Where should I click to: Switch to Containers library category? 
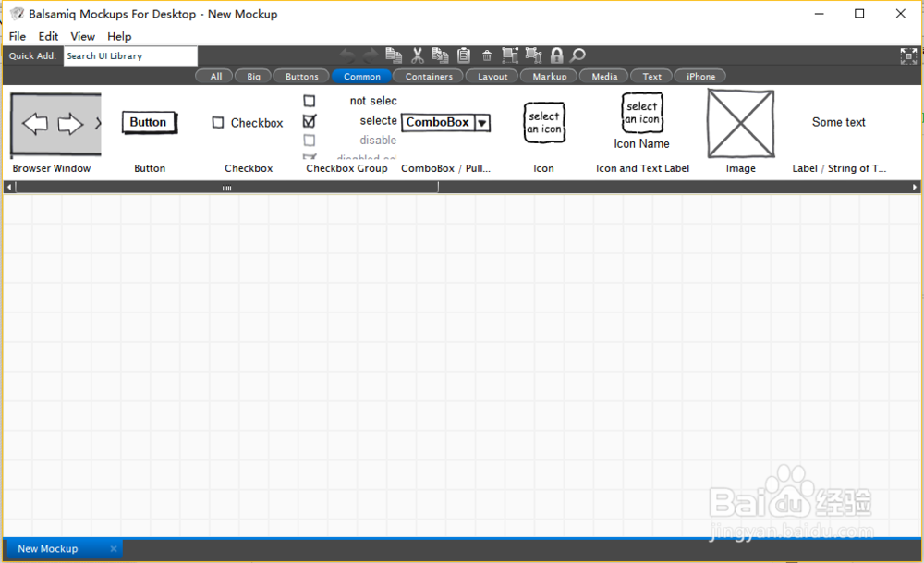429,76
